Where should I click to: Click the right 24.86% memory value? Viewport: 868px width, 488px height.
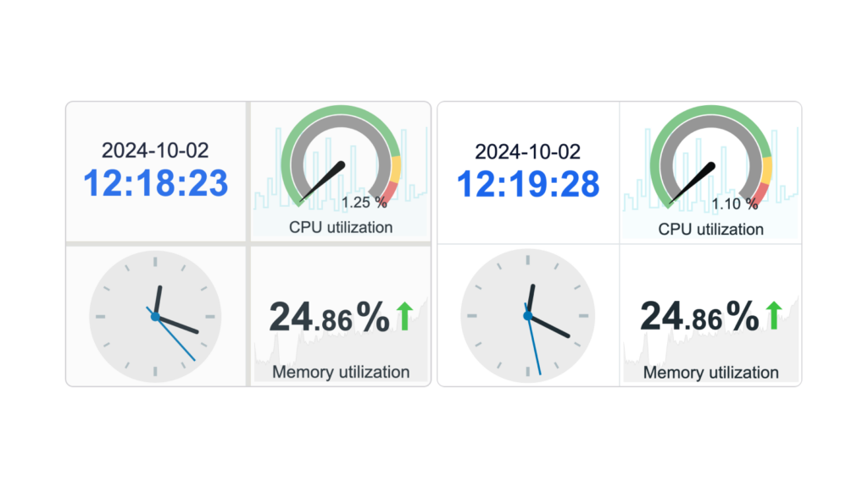coord(699,316)
